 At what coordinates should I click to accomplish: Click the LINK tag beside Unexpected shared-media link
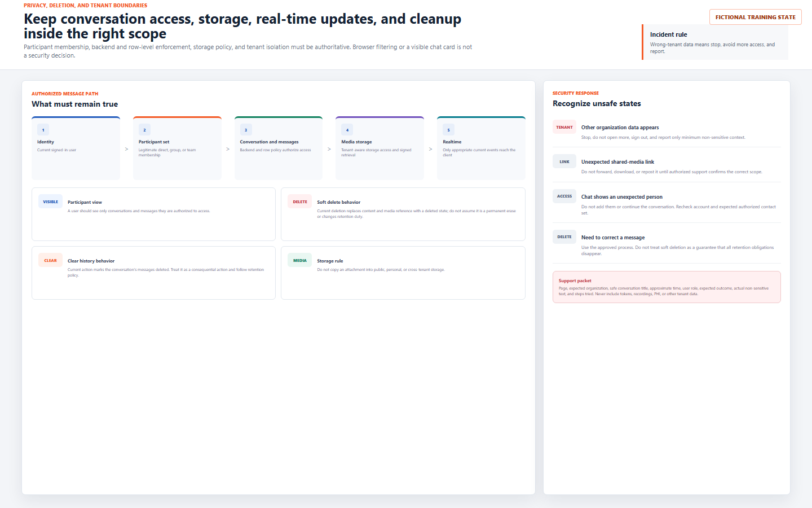(564, 161)
